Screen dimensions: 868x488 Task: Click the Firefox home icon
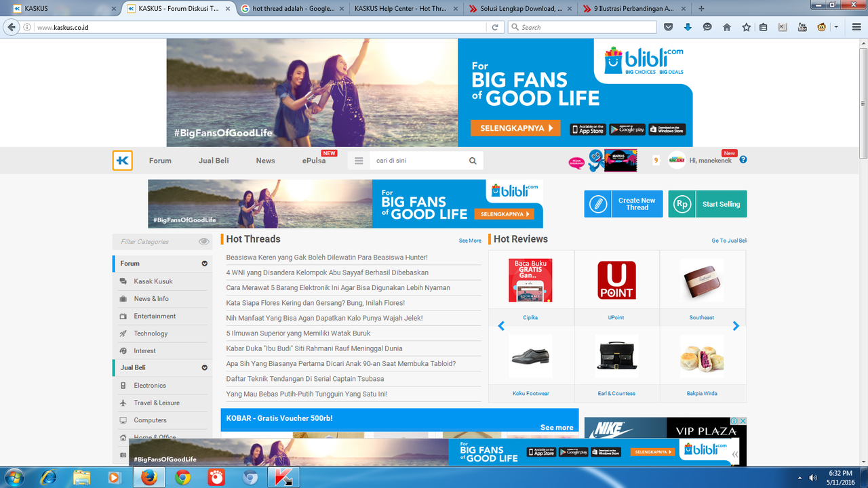click(727, 27)
